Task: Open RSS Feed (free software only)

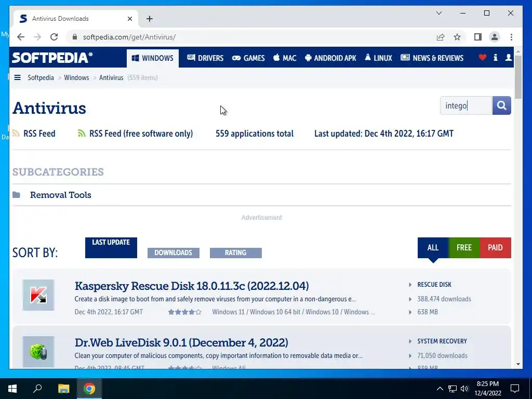Action: coord(141,134)
